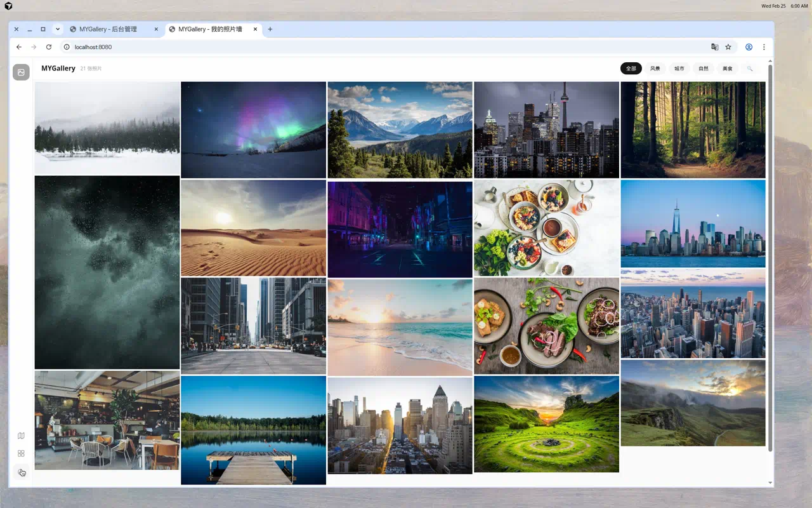Viewport: 812px width, 508px height.
Task: Click the gallery image icon in sidebar
Action: coord(21,72)
